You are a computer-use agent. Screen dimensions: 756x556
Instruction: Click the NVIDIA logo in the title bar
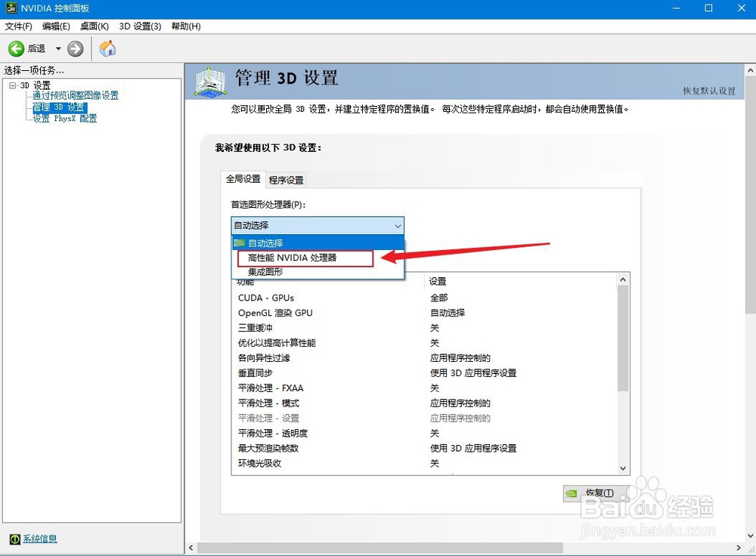11,8
